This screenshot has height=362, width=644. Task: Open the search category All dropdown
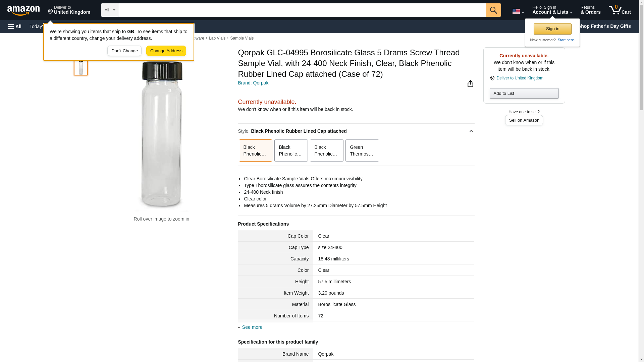(x=109, y=10)
